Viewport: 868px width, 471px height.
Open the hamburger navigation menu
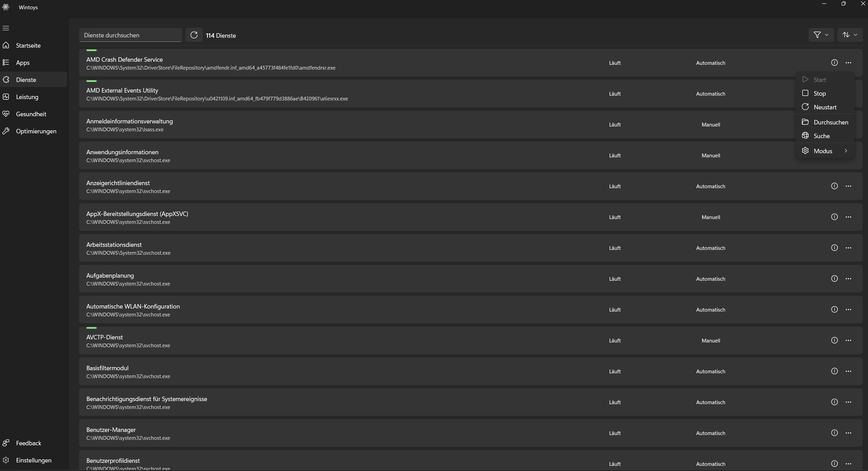6,28
